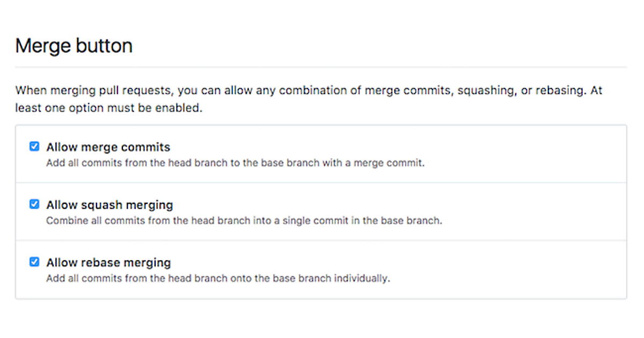Screen dimensions: 644x338
Task: Disable the Allow rebase merging checkbox
Action: point(34,262)
